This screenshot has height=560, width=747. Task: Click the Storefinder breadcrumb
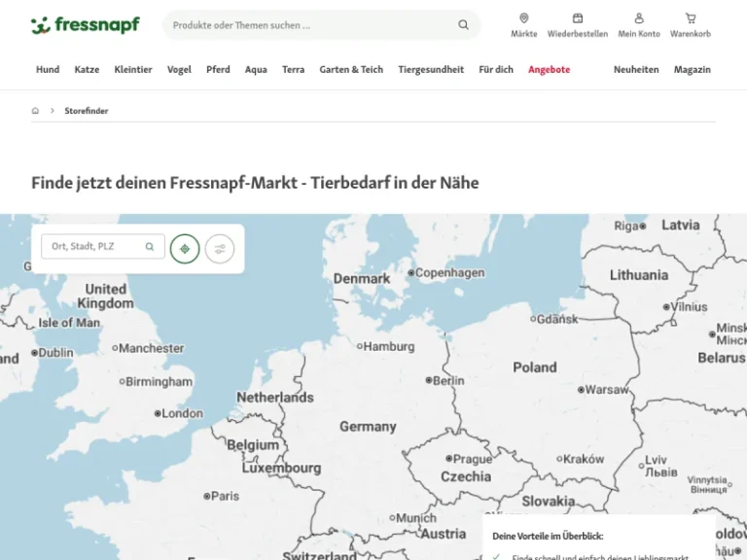pos(87,111)
